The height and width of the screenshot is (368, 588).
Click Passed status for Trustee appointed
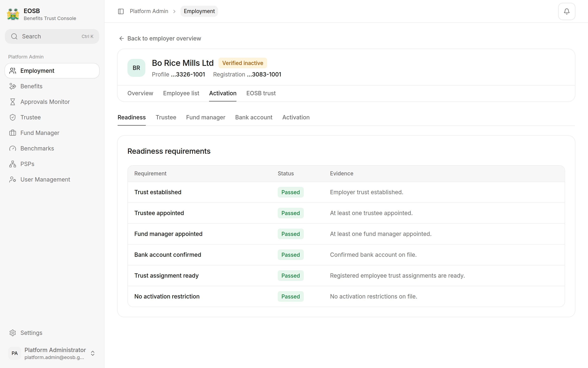pyautogui.click(x=291, y=213)
